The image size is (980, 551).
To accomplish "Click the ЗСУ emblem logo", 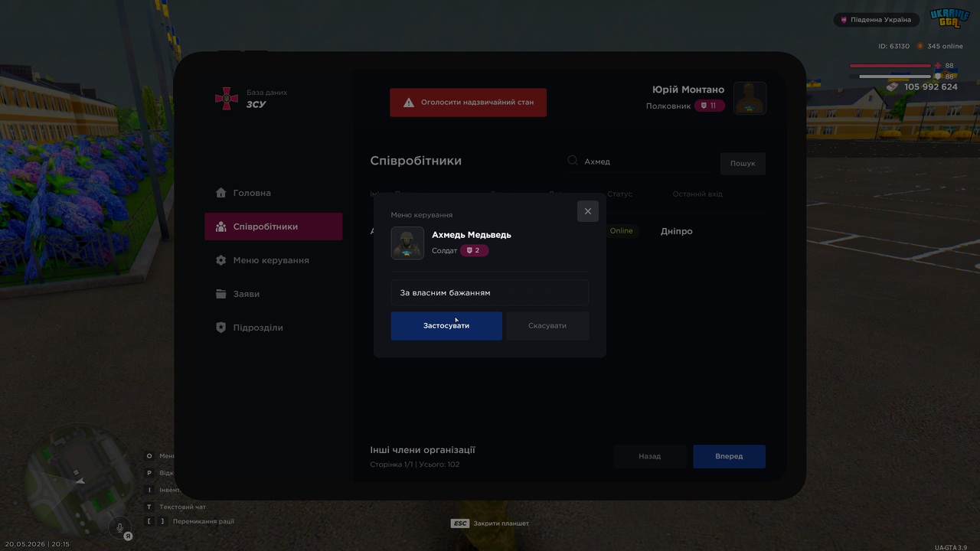I will [226, 98].
